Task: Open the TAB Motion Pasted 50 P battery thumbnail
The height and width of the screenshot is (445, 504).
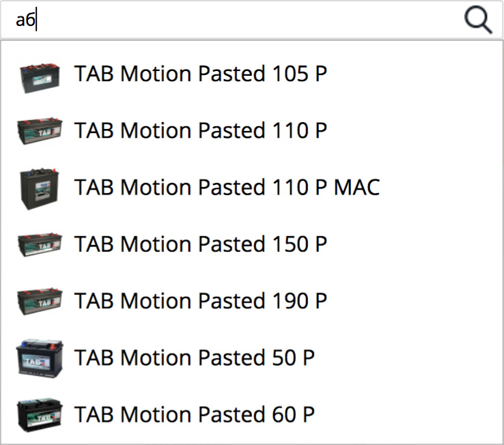Action: pos(40,358)
